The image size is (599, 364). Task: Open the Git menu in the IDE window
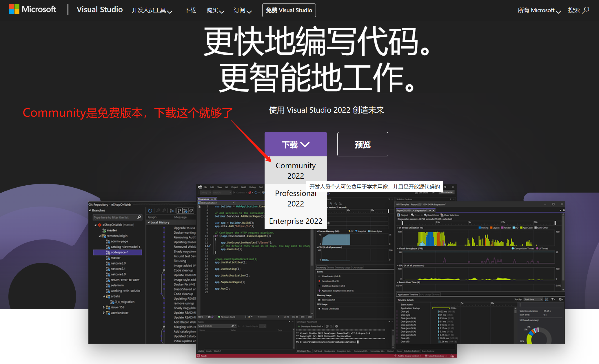coord(227,187)
